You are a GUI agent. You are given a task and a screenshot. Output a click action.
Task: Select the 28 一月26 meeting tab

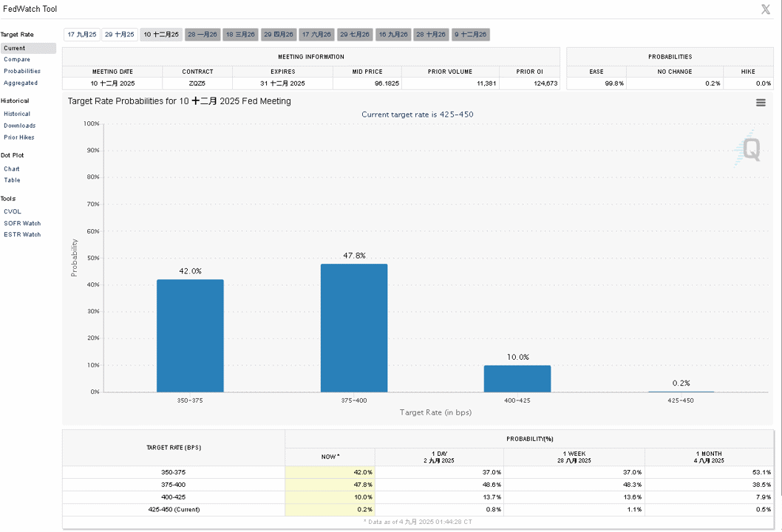(x=203, y=35)
